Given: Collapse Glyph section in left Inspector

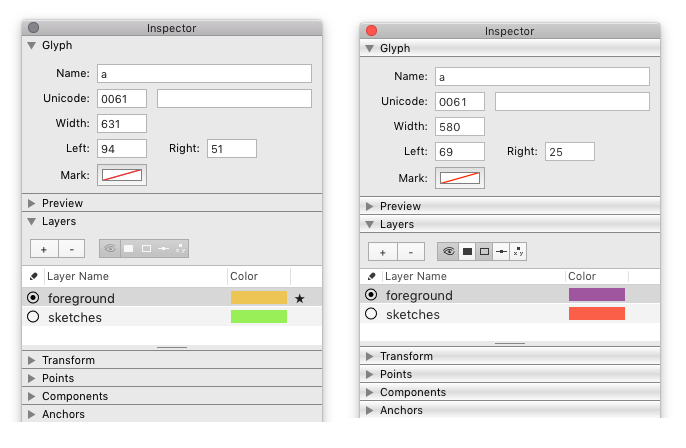Looking at the screenshot, I should [x=32, y=46].
